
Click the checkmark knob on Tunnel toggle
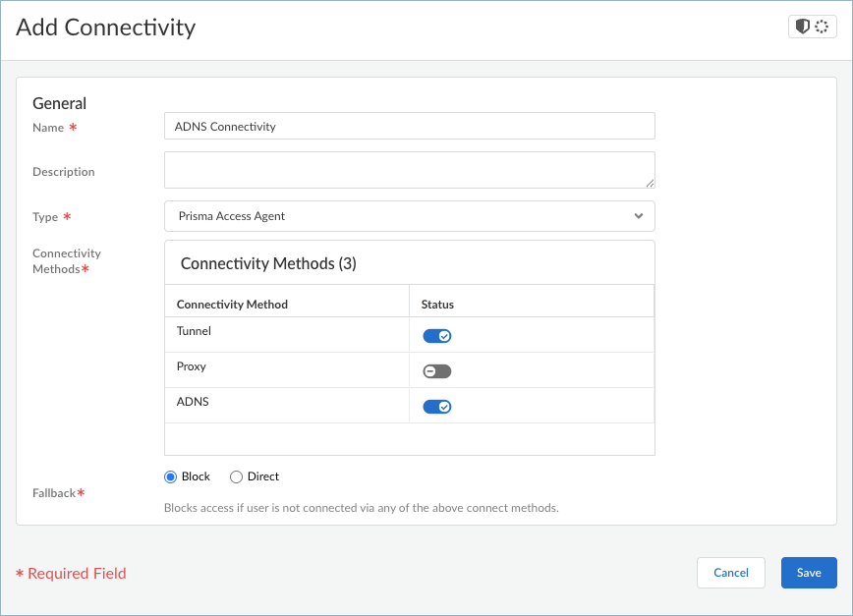[444, 336]
